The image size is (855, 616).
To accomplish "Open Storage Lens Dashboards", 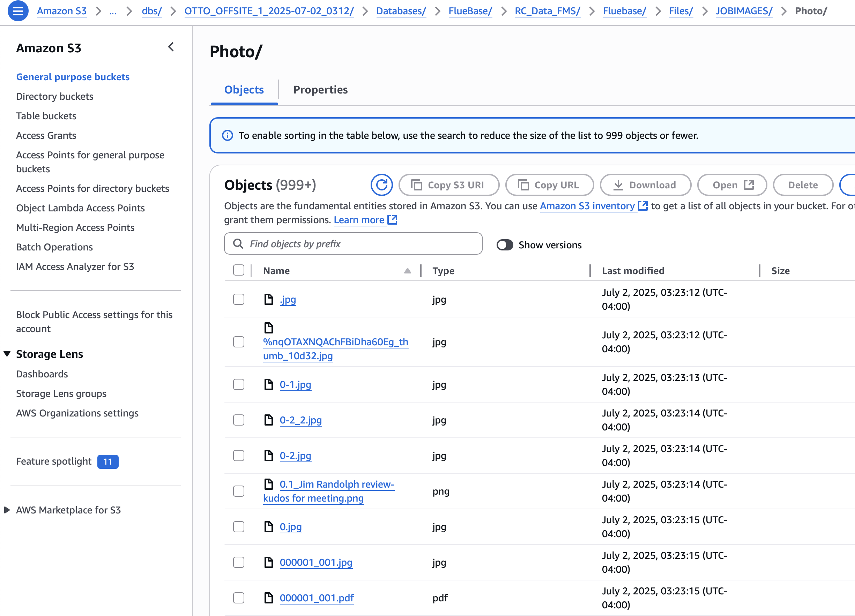I will click(x=42, y=374).
